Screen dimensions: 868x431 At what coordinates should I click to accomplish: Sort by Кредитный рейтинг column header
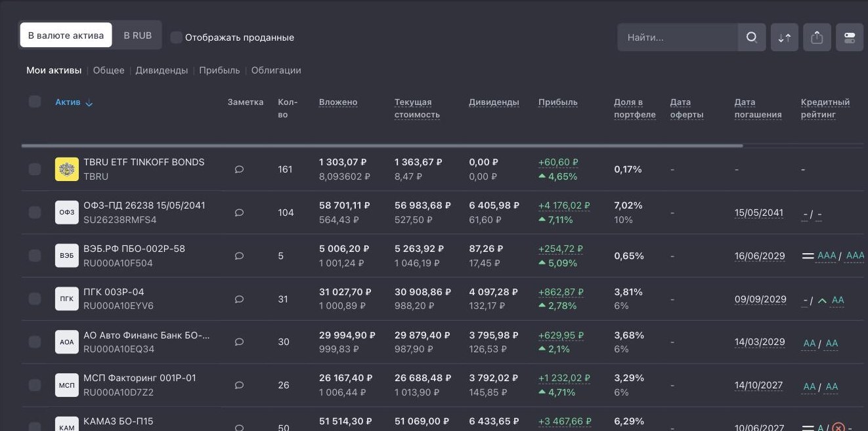[825, 108]
